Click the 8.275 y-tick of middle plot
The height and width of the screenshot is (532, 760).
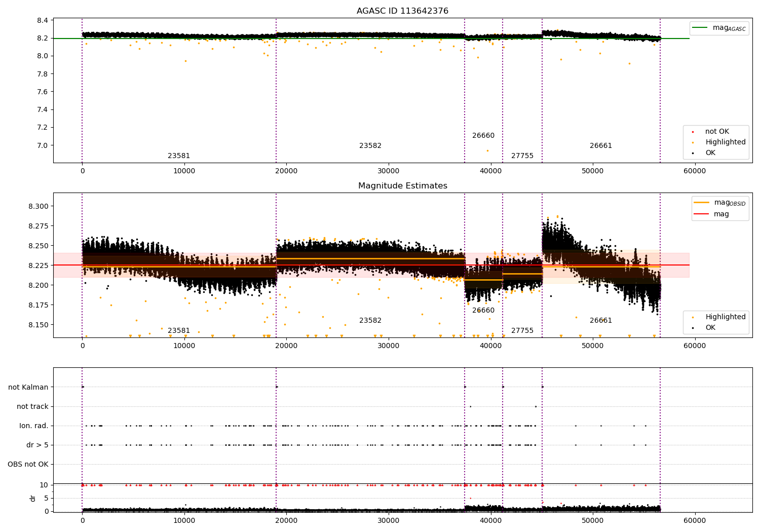point(39,226)
